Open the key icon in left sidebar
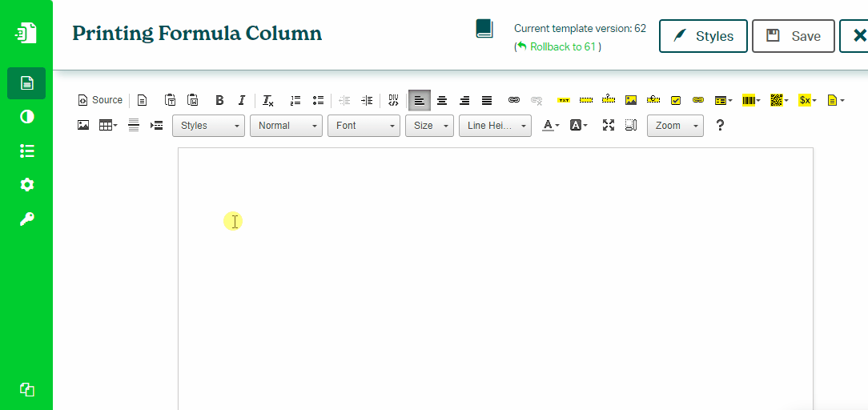The height and width of the screenshot is (410, 868). coord(26,219)
